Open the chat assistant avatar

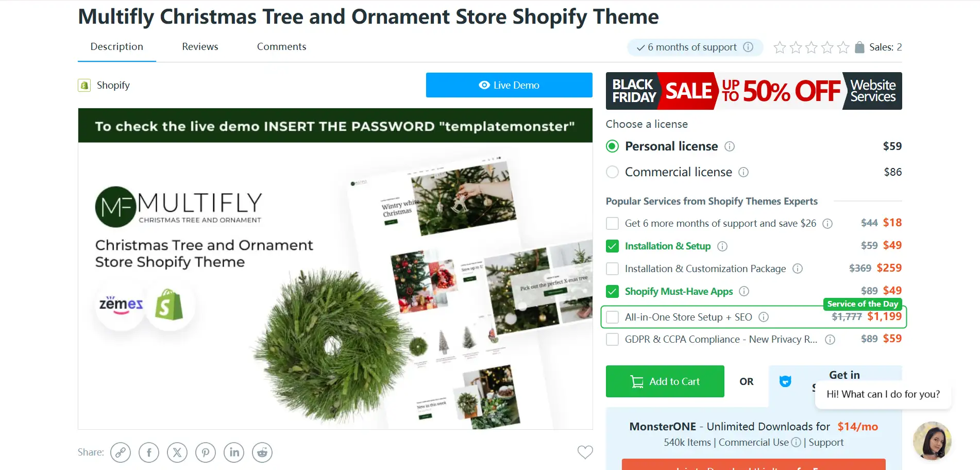point(932,441)
